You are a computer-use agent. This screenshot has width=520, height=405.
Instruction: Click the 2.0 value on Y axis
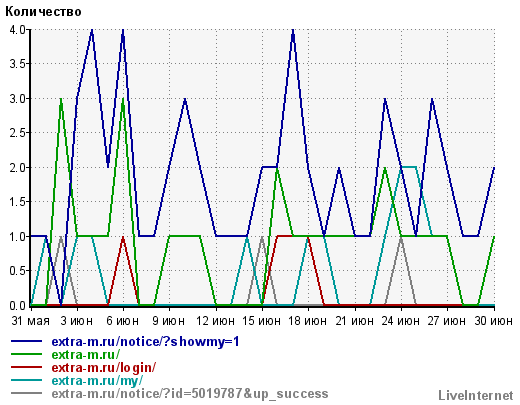pyautogui.click(x=18, y=168)
